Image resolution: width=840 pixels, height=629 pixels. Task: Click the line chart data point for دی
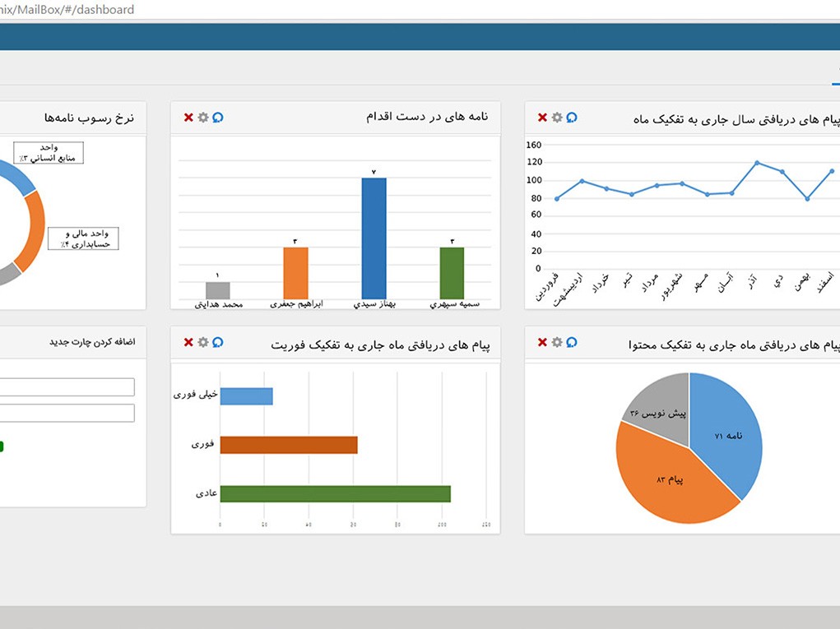(782, 172)
